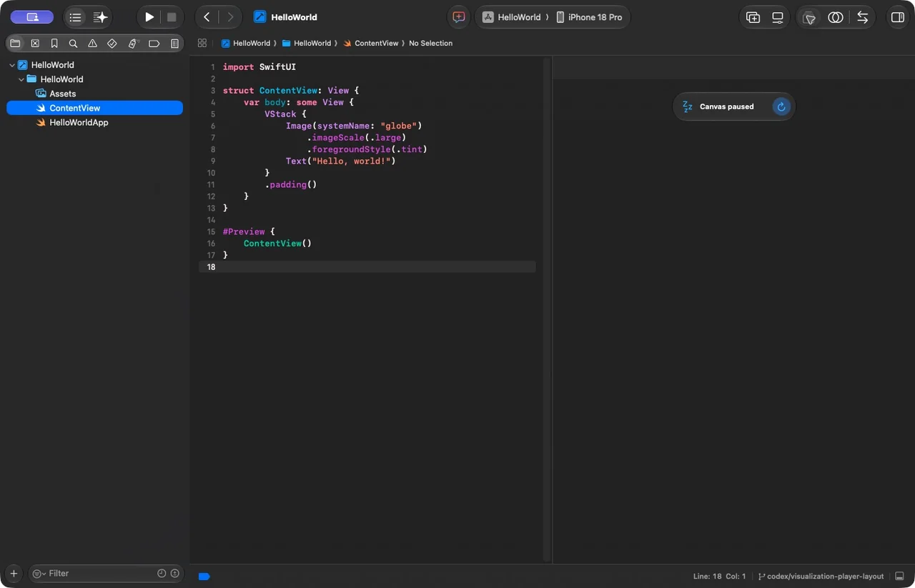Collapse the top HelloWorld project disclosure triangle

pos(12,65)
